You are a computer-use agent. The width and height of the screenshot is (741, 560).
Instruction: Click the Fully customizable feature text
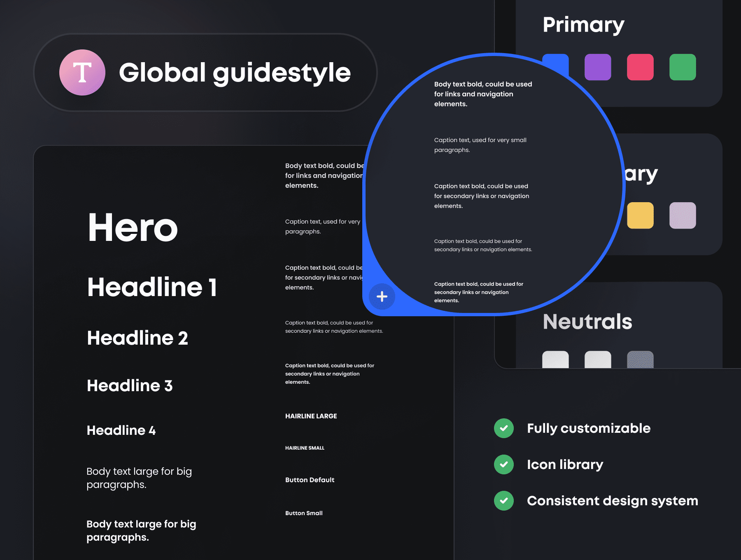coord(589,428)
